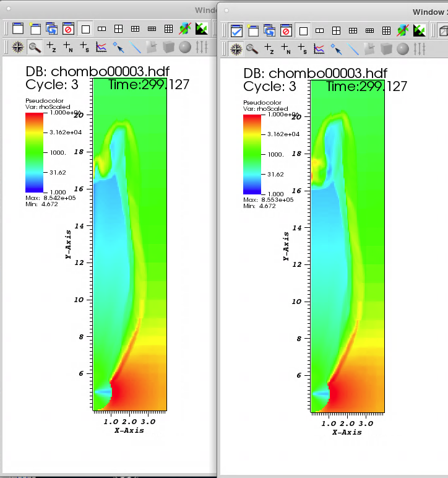Switch to 3x3 layout in left window
Screen dimensions: 448x478
(x=168, y=28)
